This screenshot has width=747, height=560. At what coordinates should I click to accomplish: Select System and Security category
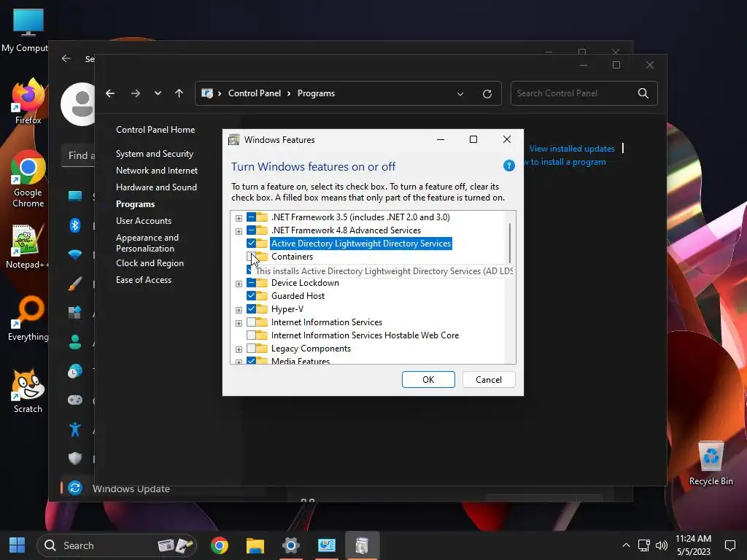[x=155, y=154]
